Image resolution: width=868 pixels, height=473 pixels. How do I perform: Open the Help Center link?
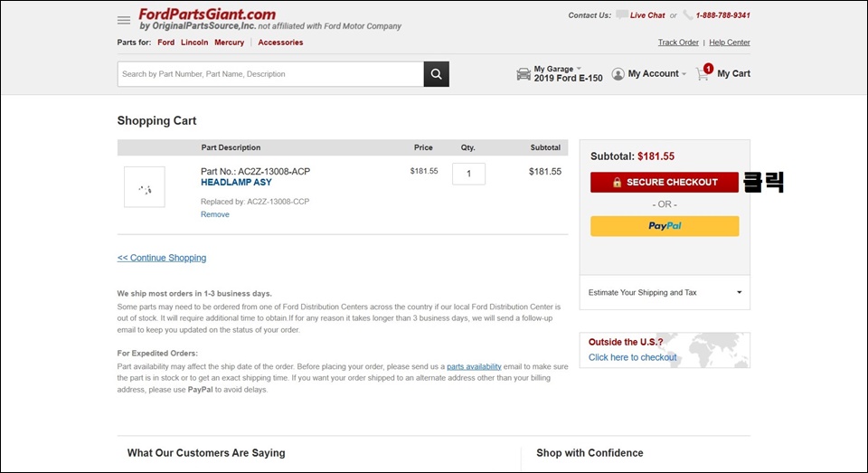730,43
